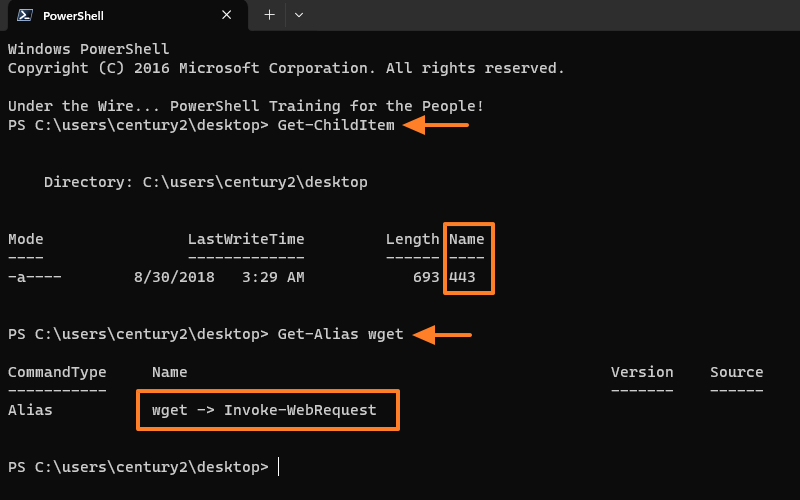Click the wget -> Invoke-WebRequest alias text

(x=264, y=410)
